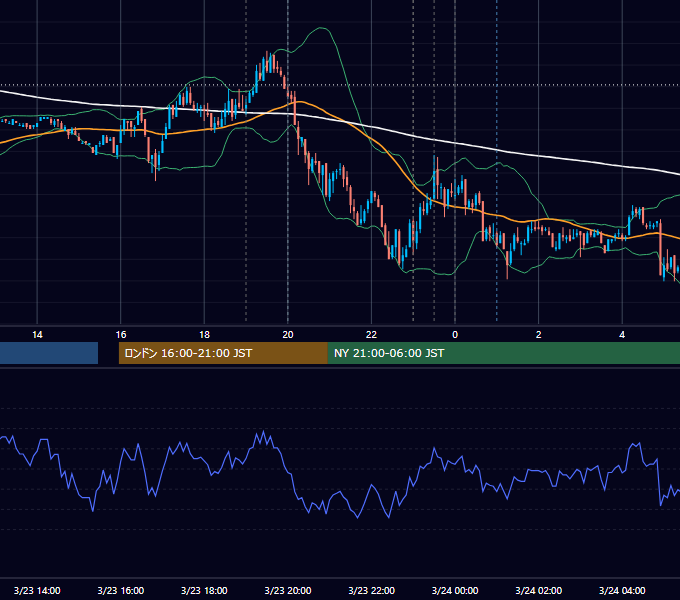Viewport: 680px width, 600px height.
Task: Click the 3/23 14:00 time label
Action: click(x=37, y=590)
